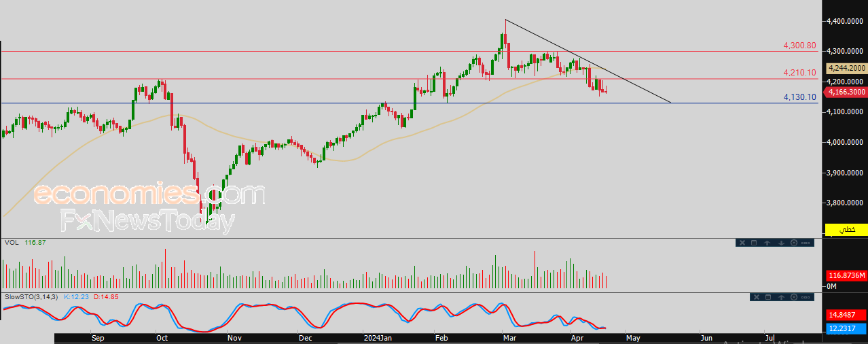Click the Jul label on time axis
Screen dimensions: 868x344
(770, 337)
